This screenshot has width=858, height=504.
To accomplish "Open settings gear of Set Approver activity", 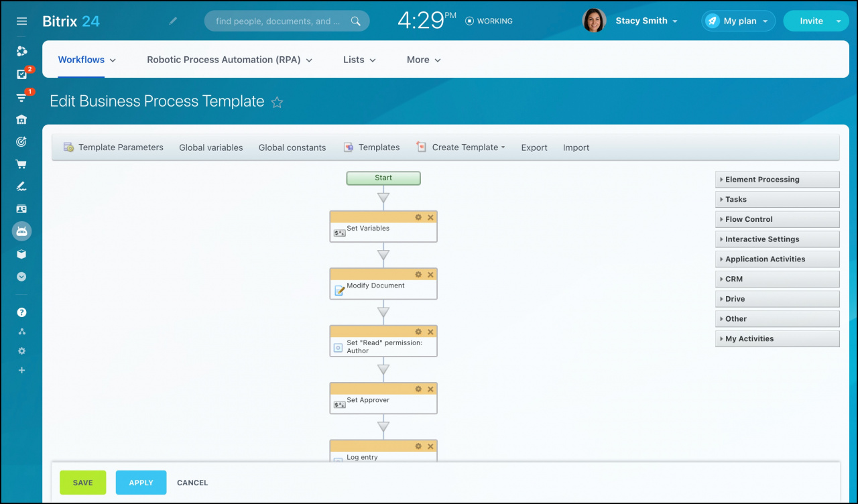I will [x=418, y=389].
